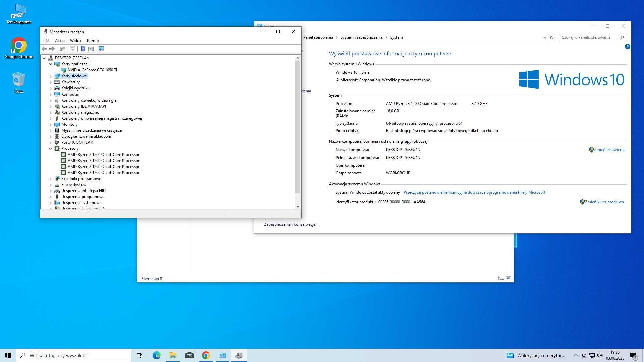The width and height of the screenshot is (644, 362).
Task: Select NVIDIA GeForce GTX 1050 Ti device
Action: pyautogui.click(x=92, y=70)
